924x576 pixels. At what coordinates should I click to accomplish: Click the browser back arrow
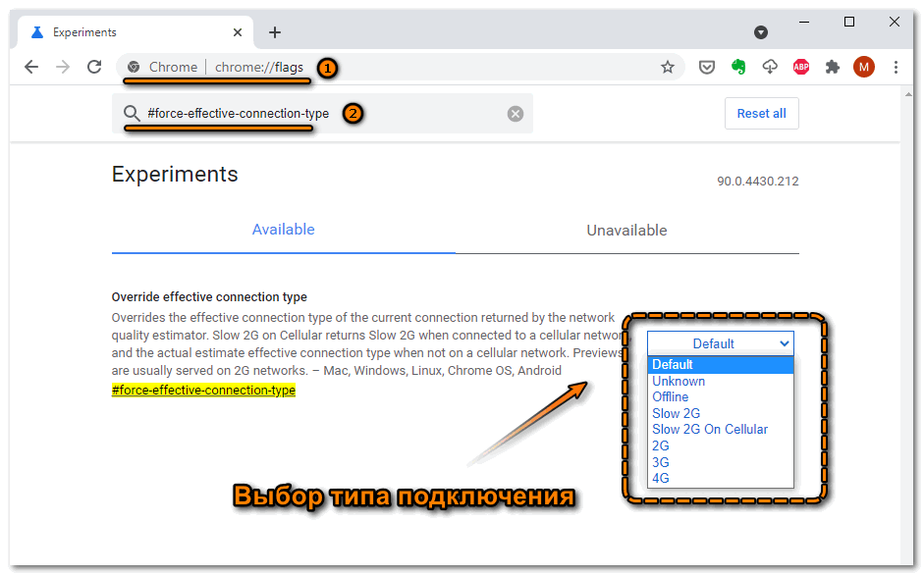31,67
